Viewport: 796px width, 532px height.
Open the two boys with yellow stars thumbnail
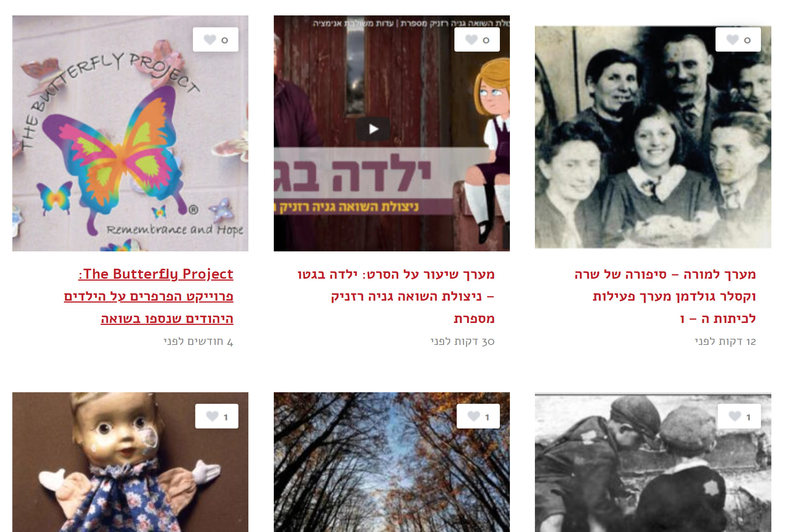pyautogui.click(x=653, y=462)
